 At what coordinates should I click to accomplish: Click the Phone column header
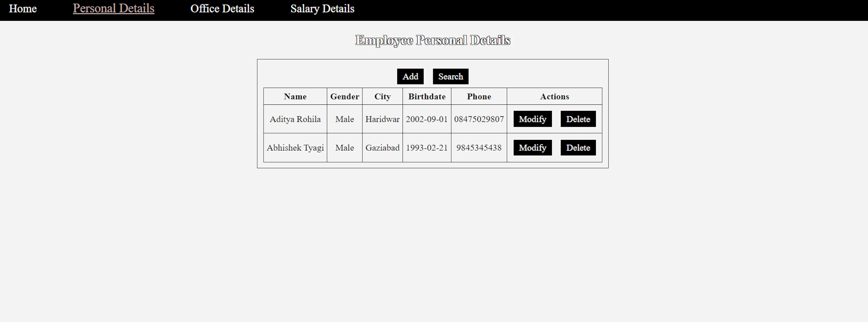[479, 97]
